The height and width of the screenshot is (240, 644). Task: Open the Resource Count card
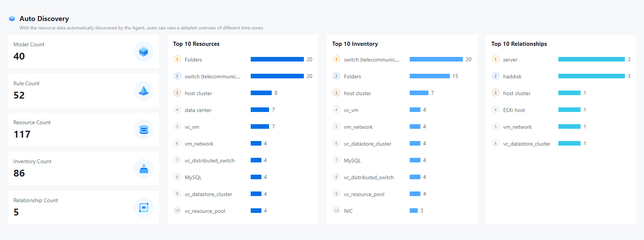pyautogui.click(x=83, y=130)
